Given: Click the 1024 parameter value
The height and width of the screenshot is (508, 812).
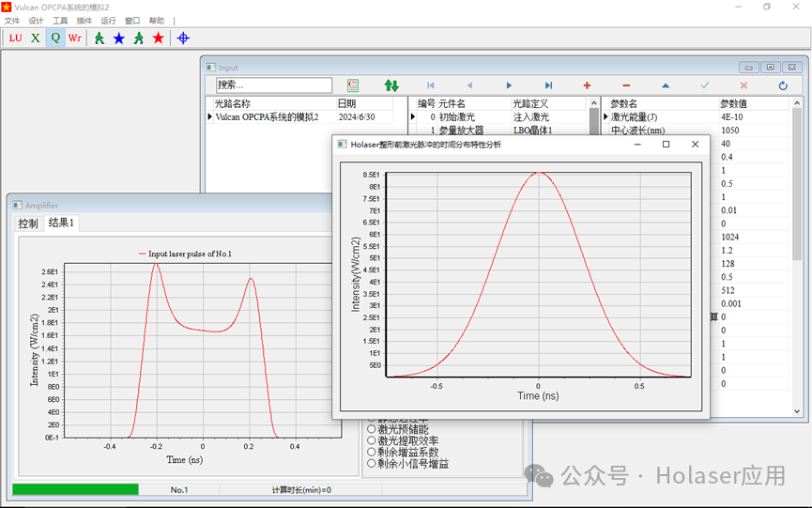Looking at the screenshot, I should point(729,237).
